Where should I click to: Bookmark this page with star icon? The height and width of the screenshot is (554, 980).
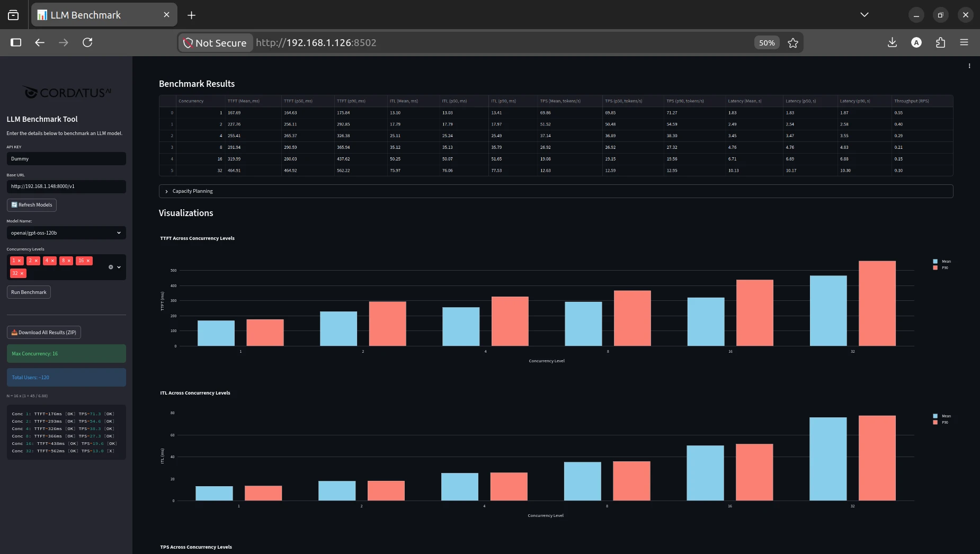792,43
